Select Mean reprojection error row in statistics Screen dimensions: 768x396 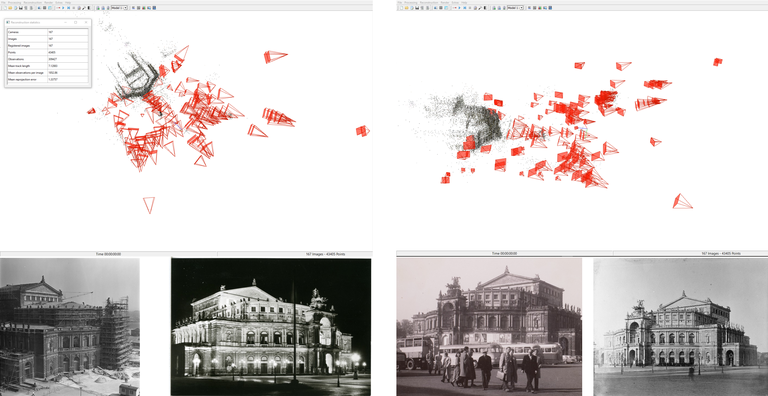[x=48, y=79]
